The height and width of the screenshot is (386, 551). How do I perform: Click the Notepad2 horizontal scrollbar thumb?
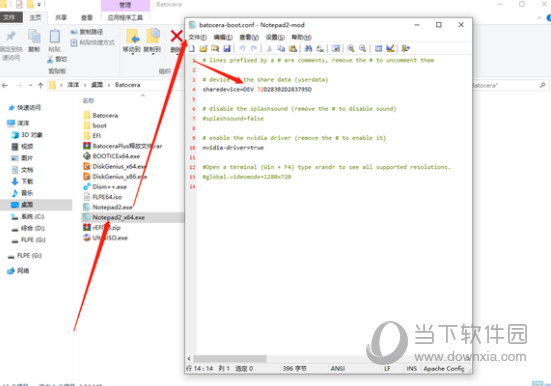[x=230, y=359]
